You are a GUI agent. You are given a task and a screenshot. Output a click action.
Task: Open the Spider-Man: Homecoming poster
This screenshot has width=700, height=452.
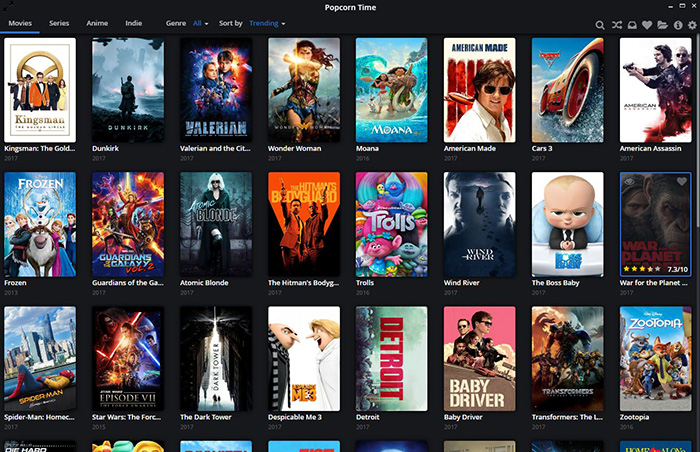pos(40,359)
